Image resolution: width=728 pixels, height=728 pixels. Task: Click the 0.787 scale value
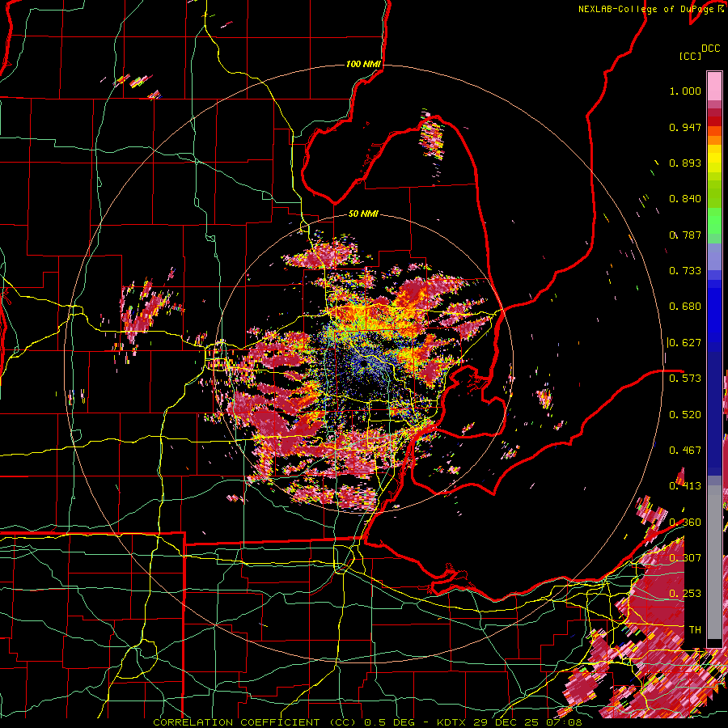[685, 235]
